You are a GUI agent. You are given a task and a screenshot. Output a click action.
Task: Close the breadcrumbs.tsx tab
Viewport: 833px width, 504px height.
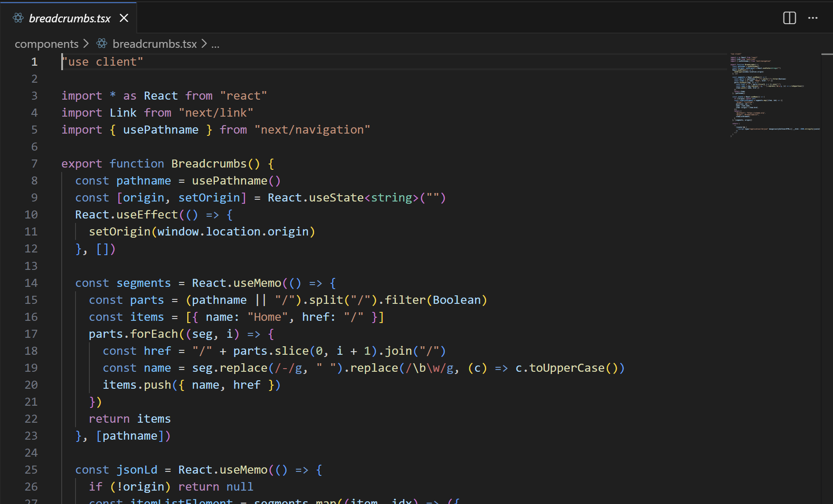tap(124, 18)
